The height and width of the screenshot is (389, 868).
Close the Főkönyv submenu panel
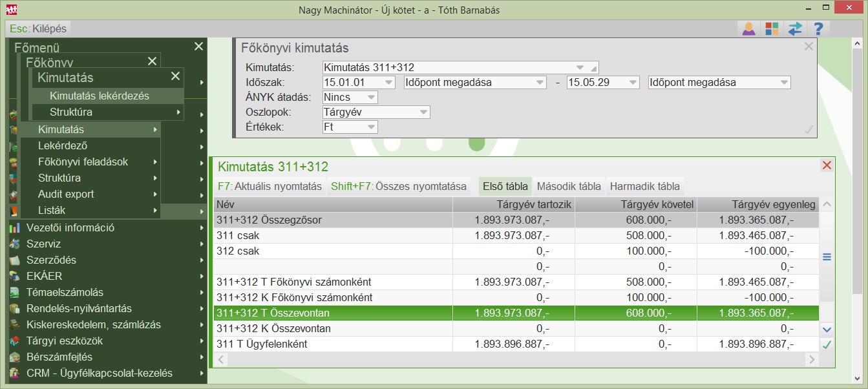click(x=152, y=61)
